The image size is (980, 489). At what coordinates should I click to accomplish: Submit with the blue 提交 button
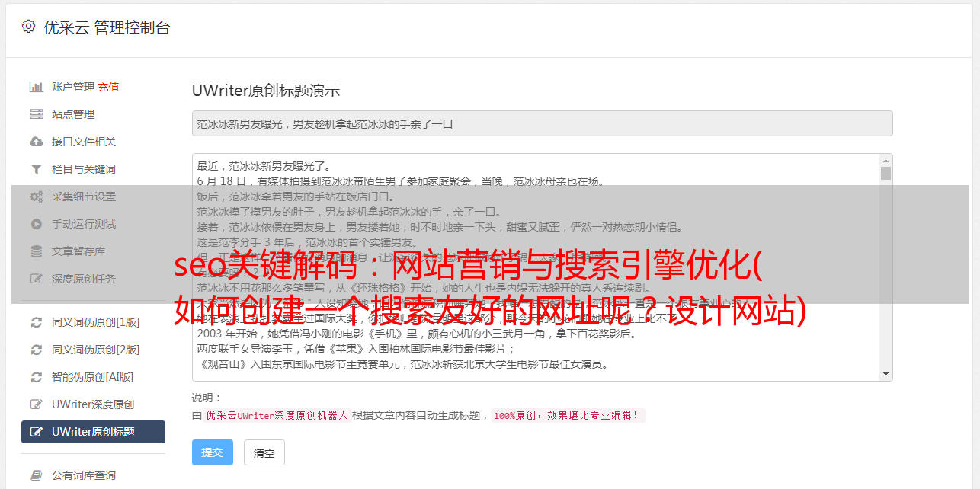pos(212,452)
